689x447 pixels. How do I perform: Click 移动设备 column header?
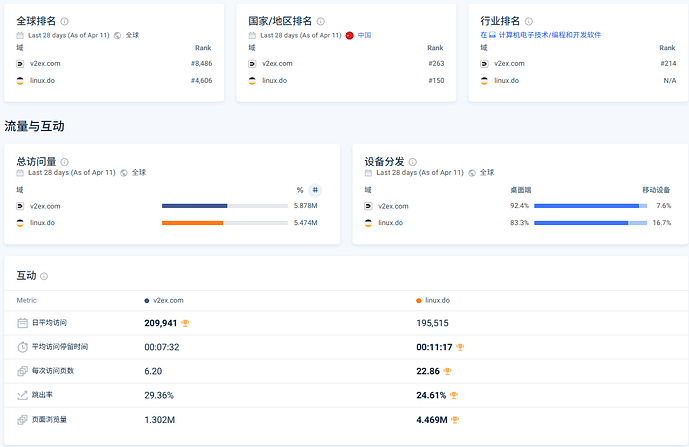[x=656, y=190]
